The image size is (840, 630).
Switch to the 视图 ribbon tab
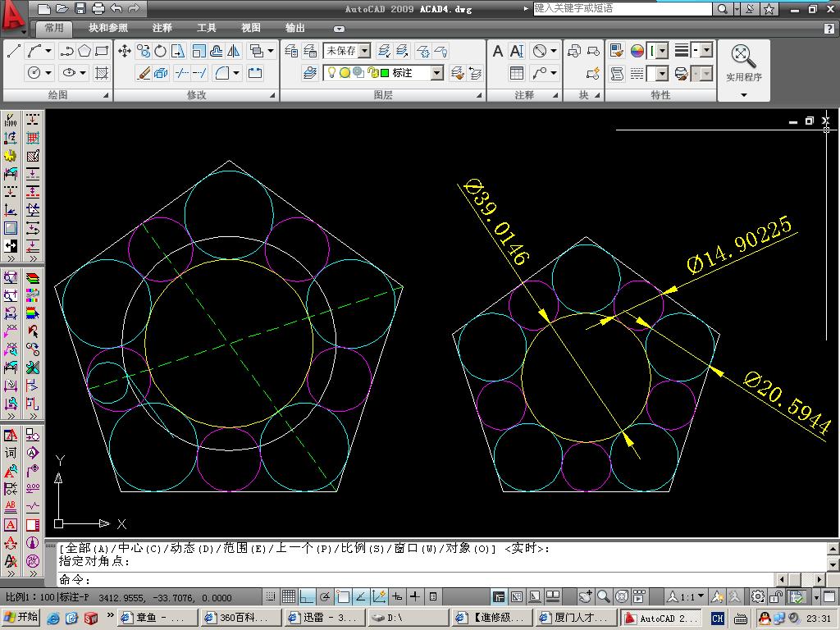click(251, 28)
